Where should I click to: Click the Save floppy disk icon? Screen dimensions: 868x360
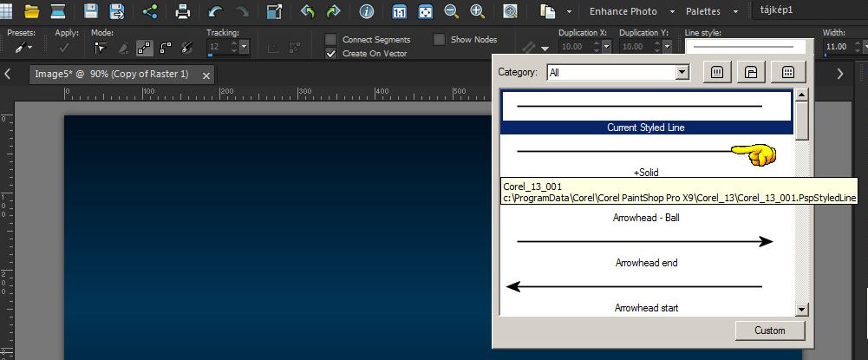click(92, 12)
